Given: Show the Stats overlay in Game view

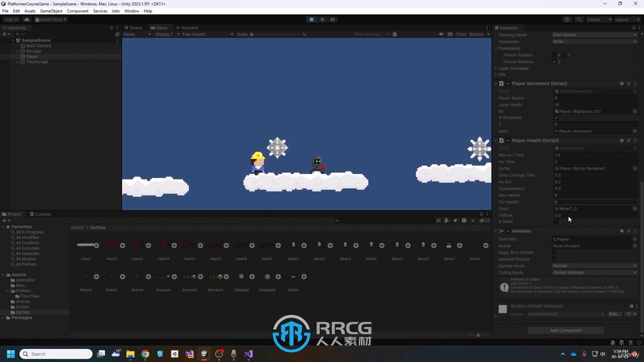Looking at the screenshot, I should (461, 34).
